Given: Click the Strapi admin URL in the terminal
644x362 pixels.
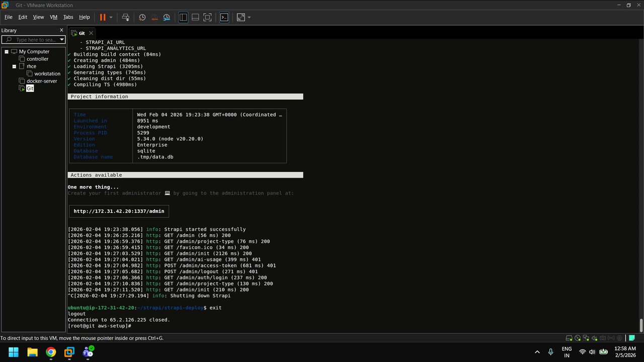Looking at the screenshot, I should 119,211.
